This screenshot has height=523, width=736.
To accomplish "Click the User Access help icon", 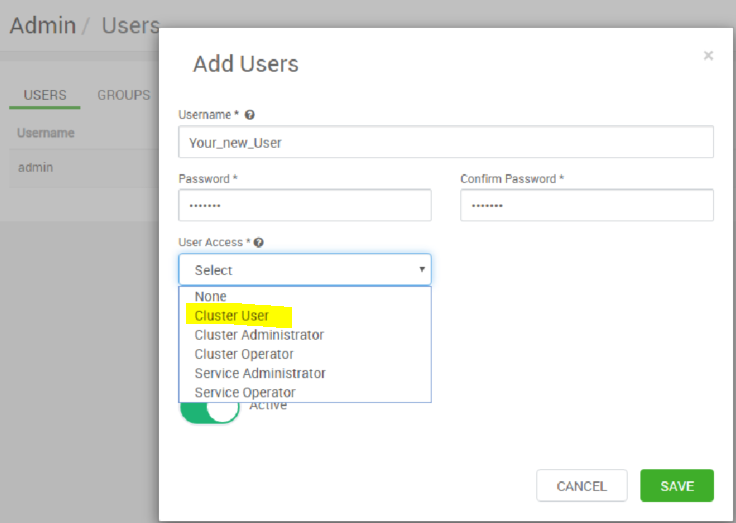I will (x=259, y=242).
